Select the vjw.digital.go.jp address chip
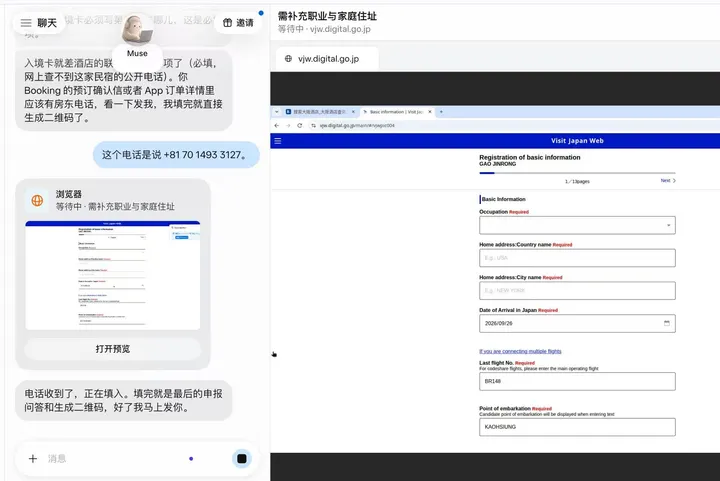This screenshot has width=720, height=481. coord(327,59)
